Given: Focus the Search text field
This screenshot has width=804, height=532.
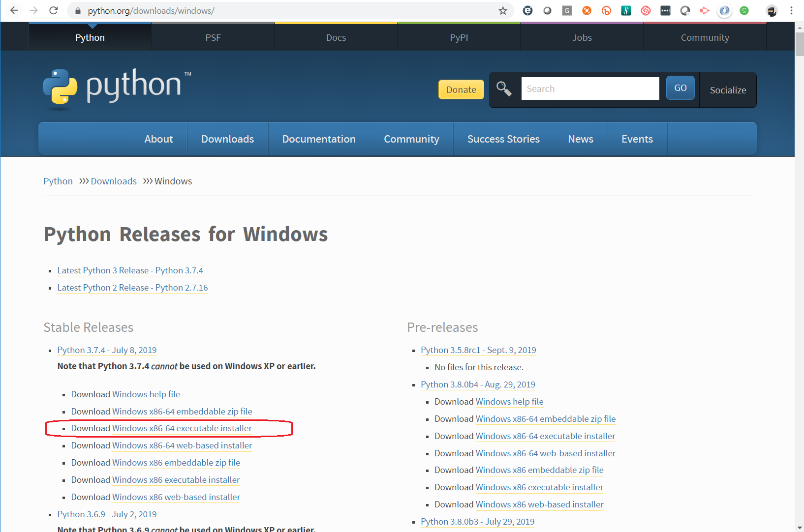Looking at the screenshot, I should [x=590, y=89].
